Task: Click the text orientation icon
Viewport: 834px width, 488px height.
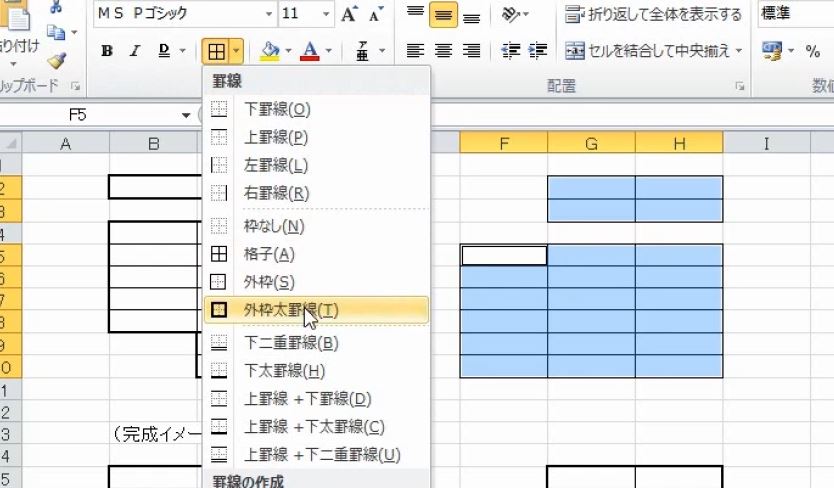Action: [x=511, y=14]
